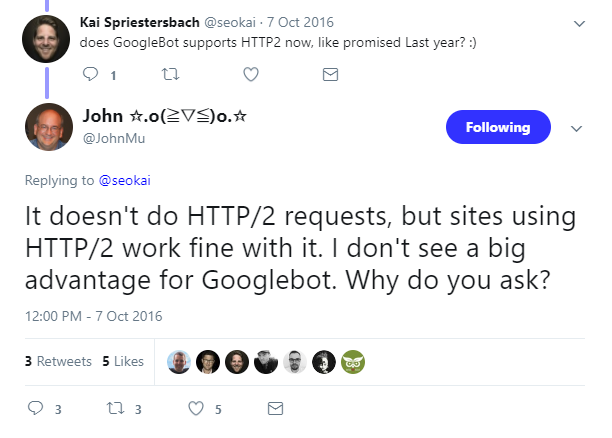Click John's profile avatar photo
This screenshot has width=612, height=438.
click(48, 127)
